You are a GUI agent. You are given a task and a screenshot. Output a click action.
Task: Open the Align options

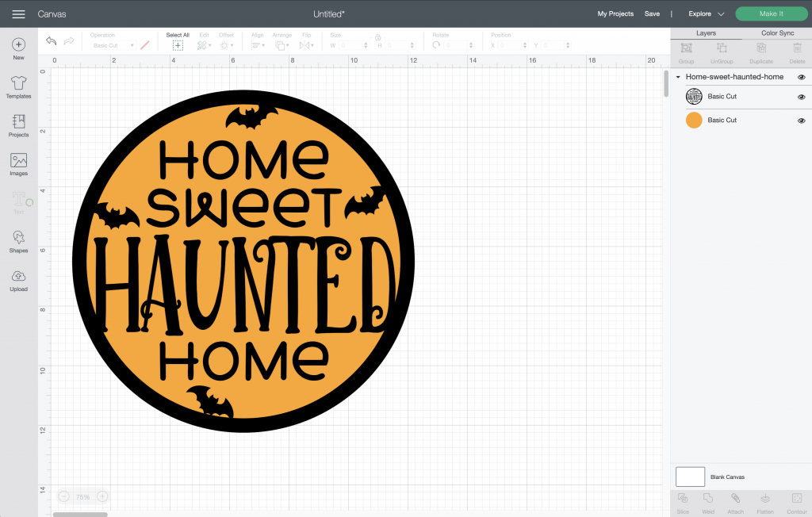258,45
